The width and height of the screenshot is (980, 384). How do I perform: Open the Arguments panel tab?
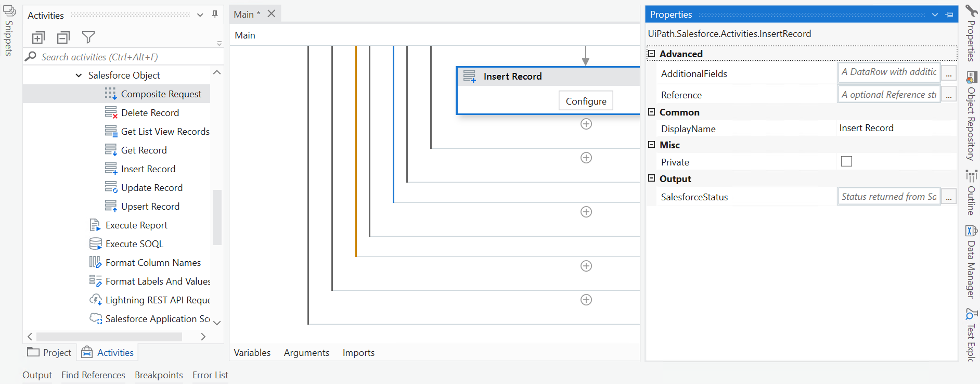coord(306,352)
